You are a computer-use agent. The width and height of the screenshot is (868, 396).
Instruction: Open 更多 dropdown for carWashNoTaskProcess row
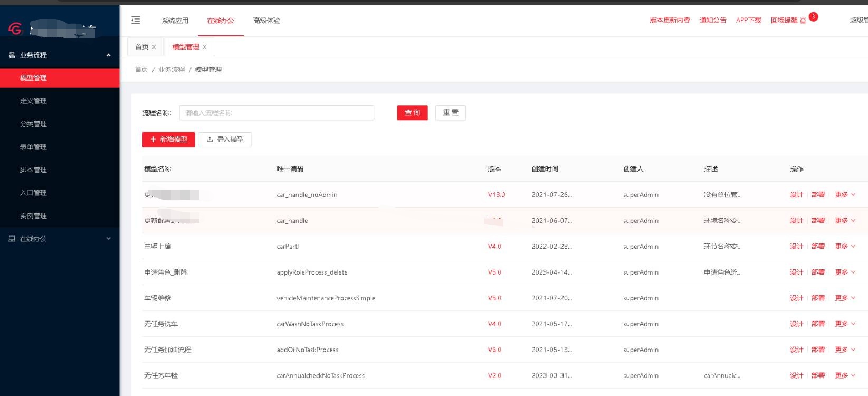pos(845,324)
